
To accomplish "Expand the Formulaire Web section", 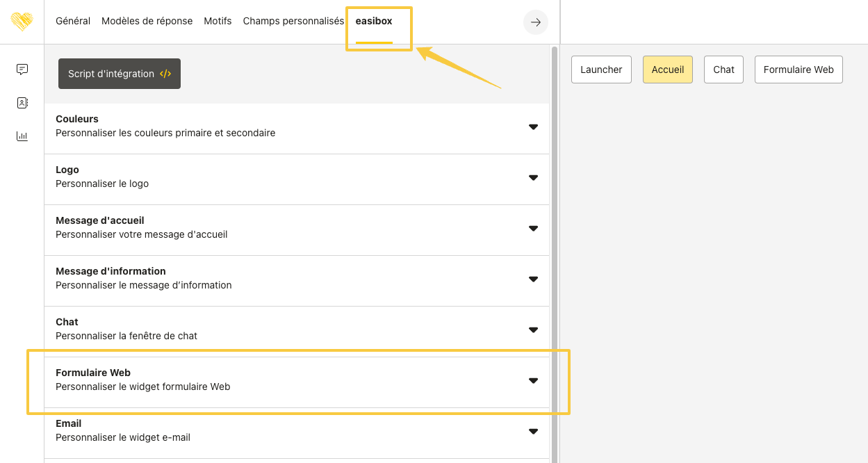I will [x=533, y=380].
